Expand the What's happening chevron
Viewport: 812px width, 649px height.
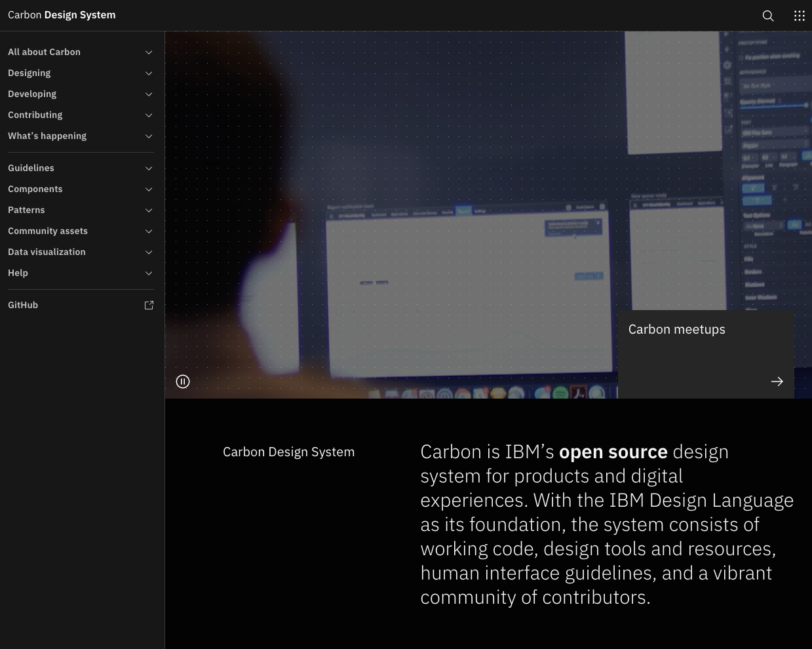click(149, 136)
